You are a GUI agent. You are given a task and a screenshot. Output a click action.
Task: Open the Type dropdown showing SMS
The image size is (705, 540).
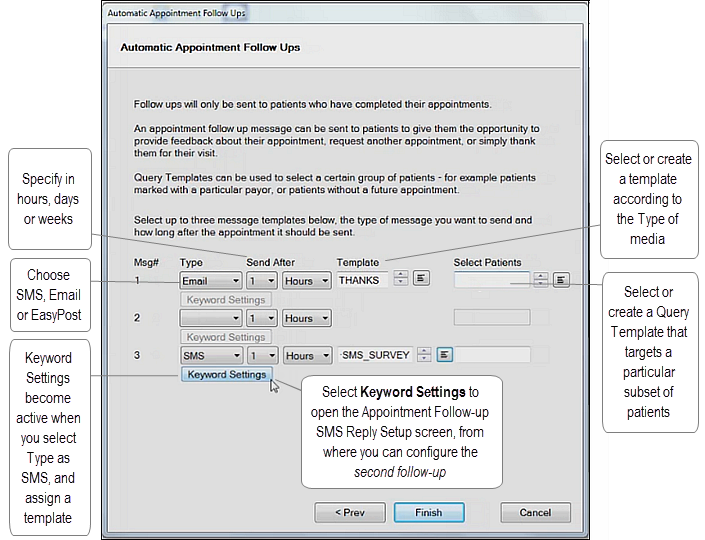[x=211, y=356]
